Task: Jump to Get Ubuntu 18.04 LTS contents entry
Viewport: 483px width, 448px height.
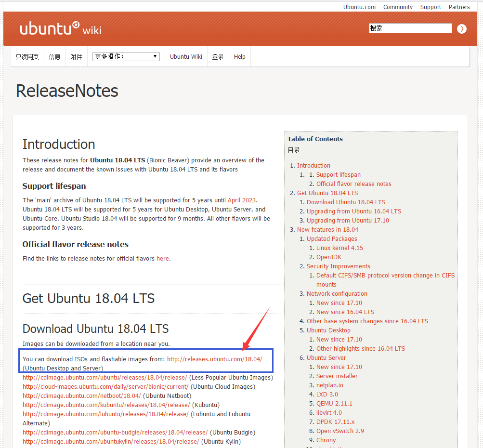Action: (327, 193)
